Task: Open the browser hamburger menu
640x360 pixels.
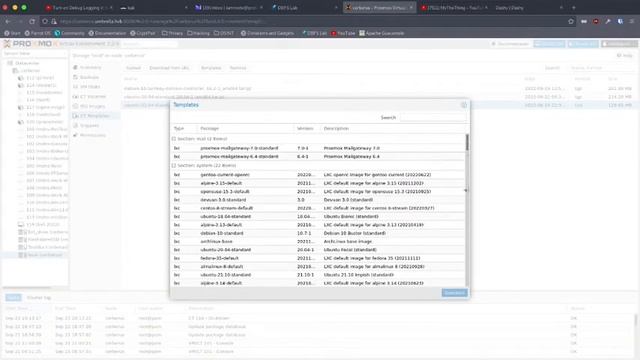Action: tap(632, 21)
